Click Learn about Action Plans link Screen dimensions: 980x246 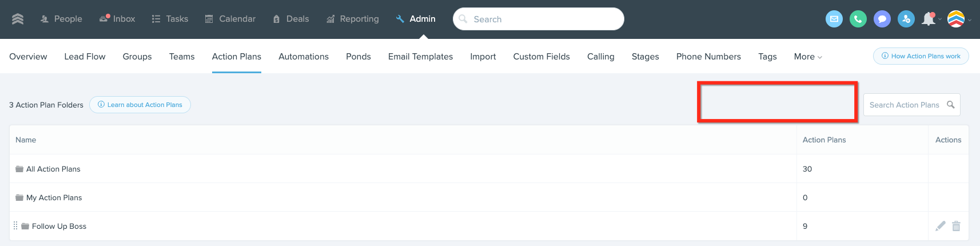(x=140, y=105)
